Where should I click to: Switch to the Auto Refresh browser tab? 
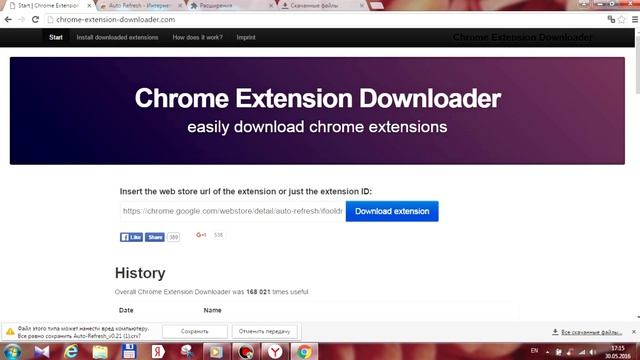(140, 6)
